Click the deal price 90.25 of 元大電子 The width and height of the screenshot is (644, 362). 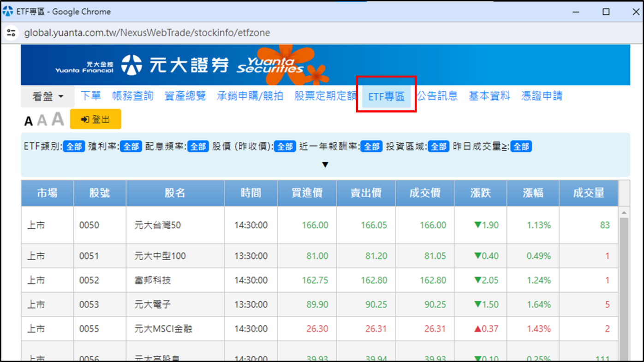(x=435, y=305)
